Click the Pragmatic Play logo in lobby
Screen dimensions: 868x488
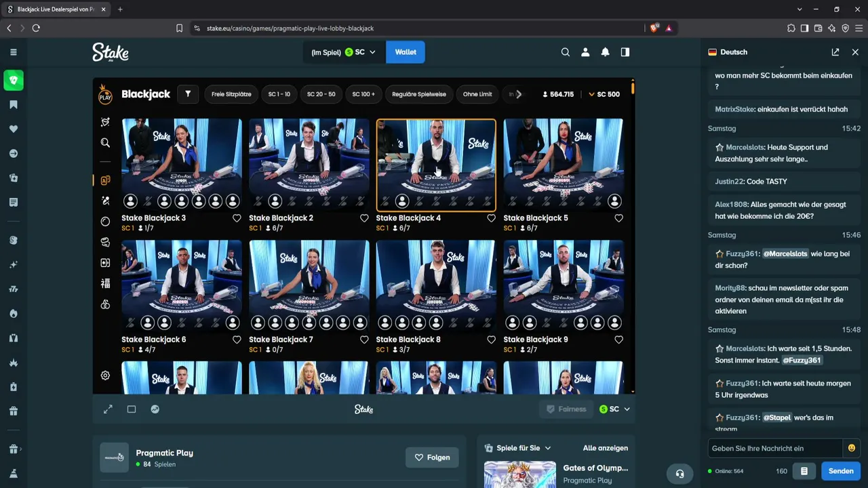click(105, 95)
